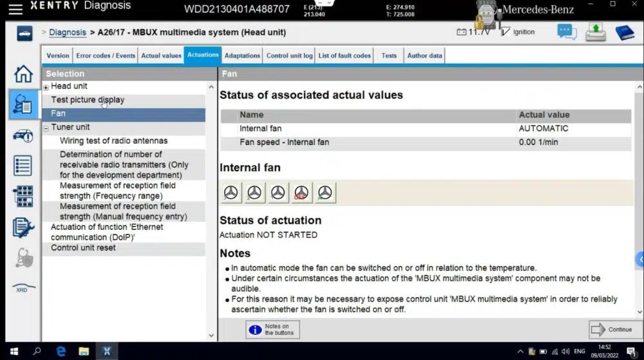
Task: Open Windows Start menu
Action: point(14,352)
